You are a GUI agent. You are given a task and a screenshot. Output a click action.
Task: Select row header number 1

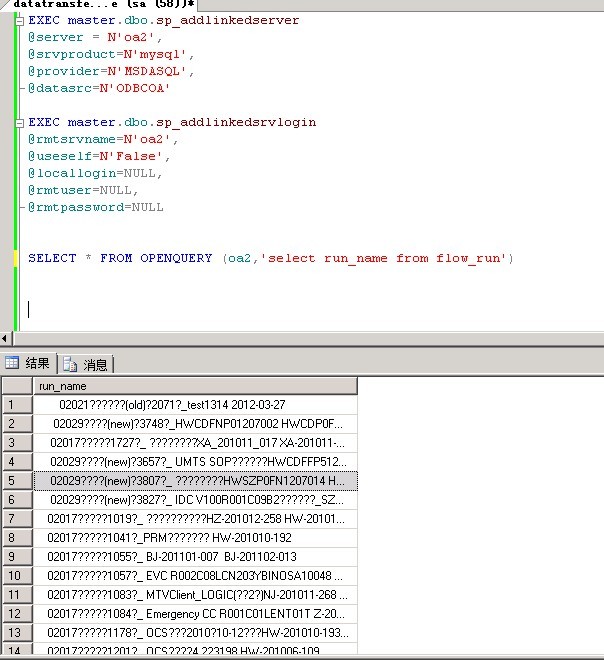pyautogui.click(x=16, y=405)
